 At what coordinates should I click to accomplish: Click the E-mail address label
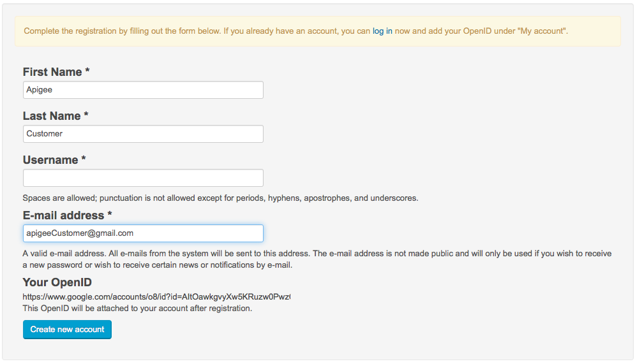click(63, 215)
